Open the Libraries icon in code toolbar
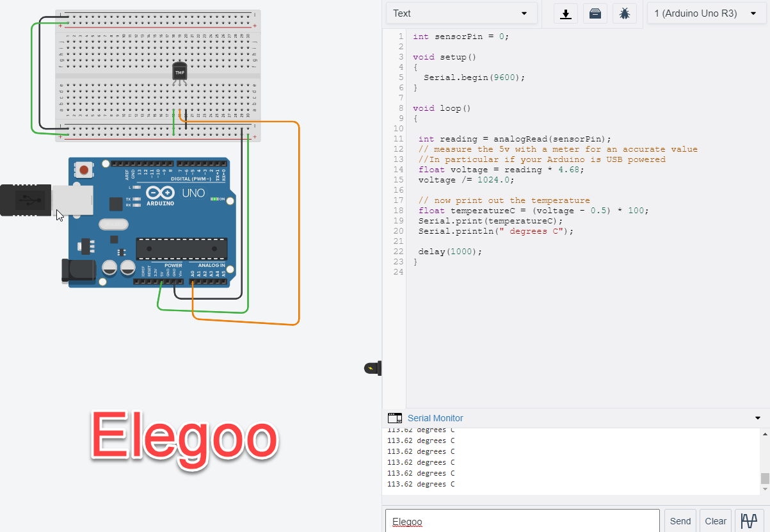 click(595, 13)
